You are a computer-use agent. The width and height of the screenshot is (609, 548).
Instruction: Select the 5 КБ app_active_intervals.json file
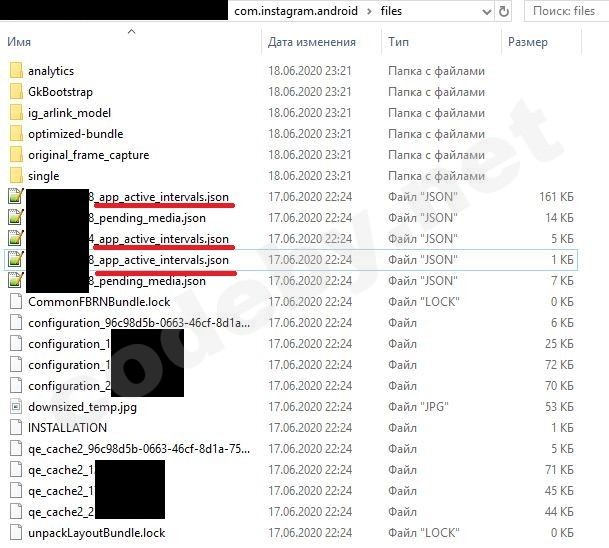click(x=158, y=239)
